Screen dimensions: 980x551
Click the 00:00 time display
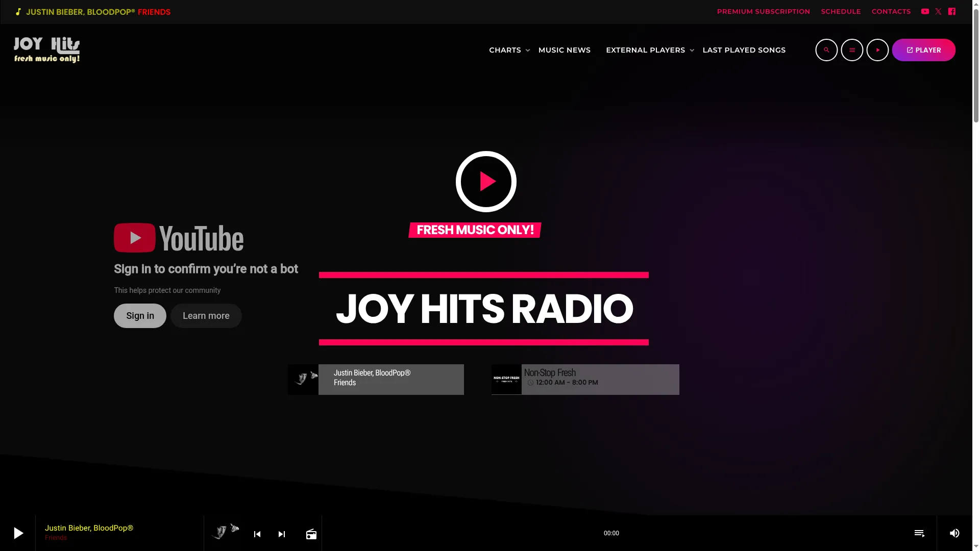(x=611, y=533)
